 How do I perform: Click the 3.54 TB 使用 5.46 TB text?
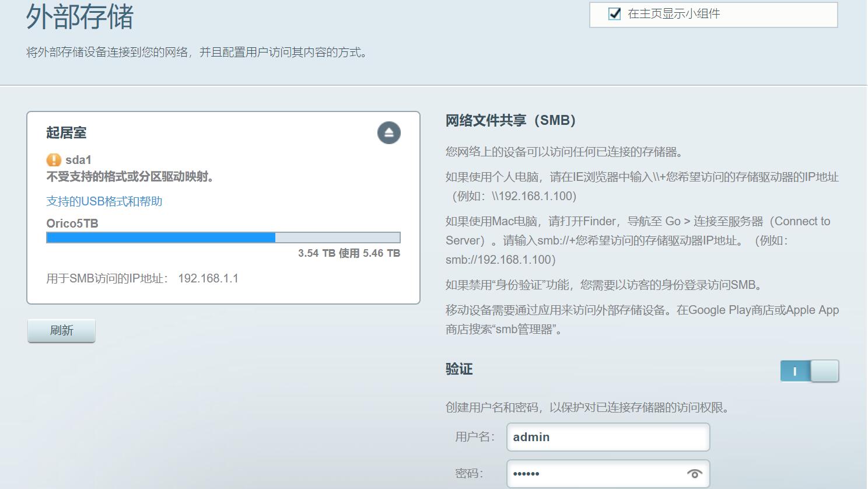349,253
